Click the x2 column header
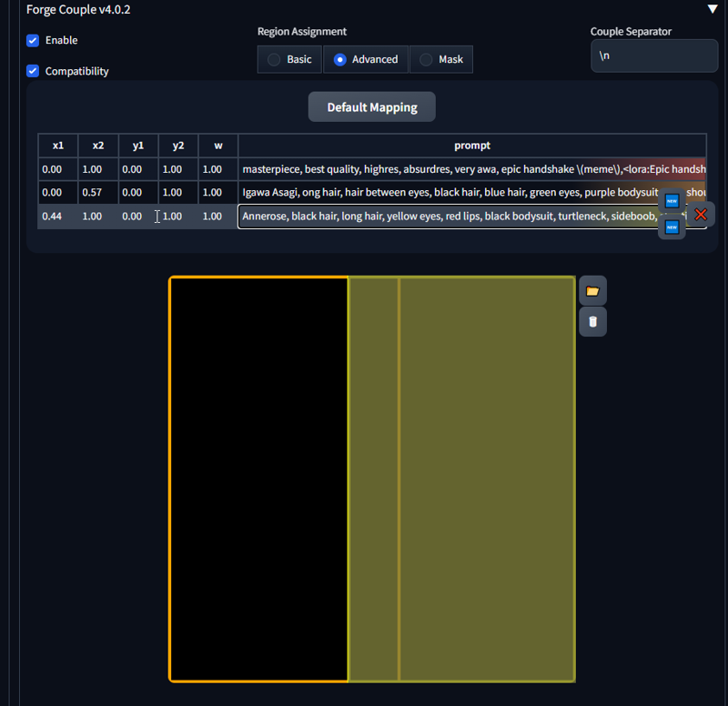Screen dimensions: 728x706 (98, 146)
